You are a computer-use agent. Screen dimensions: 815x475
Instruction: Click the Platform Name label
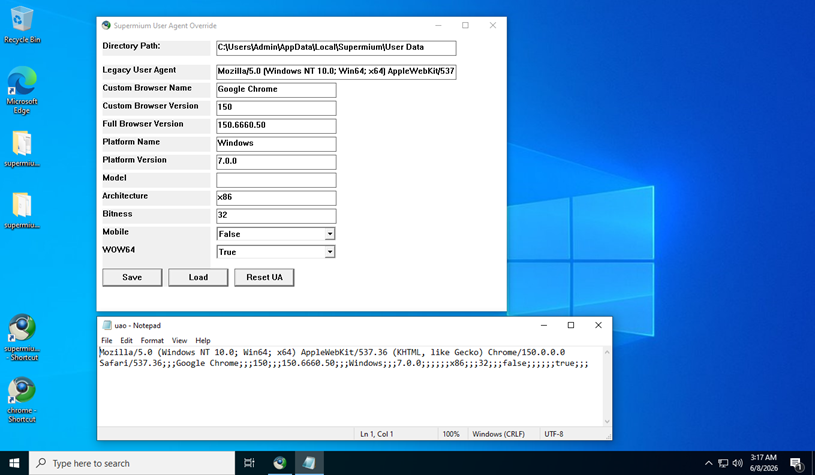tap(131, 142)
